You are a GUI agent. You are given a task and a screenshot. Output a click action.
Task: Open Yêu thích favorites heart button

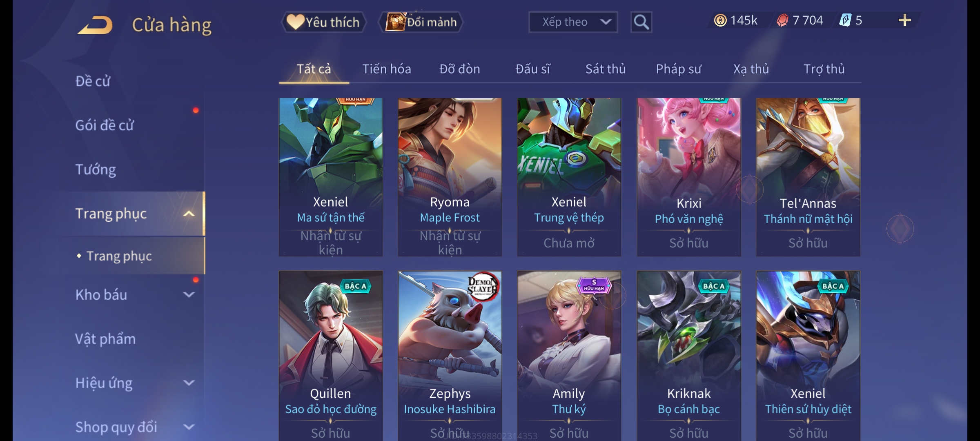tap(324, 22)
